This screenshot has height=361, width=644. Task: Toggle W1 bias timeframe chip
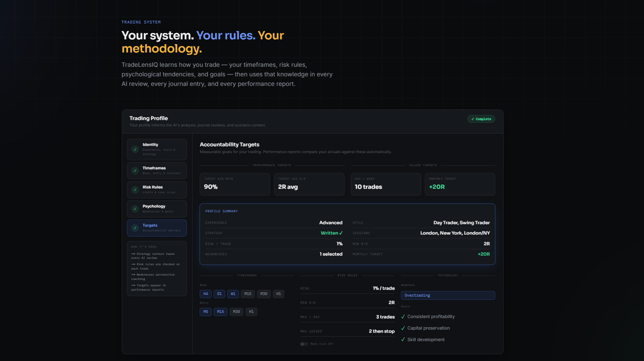(x=233, y=294)
